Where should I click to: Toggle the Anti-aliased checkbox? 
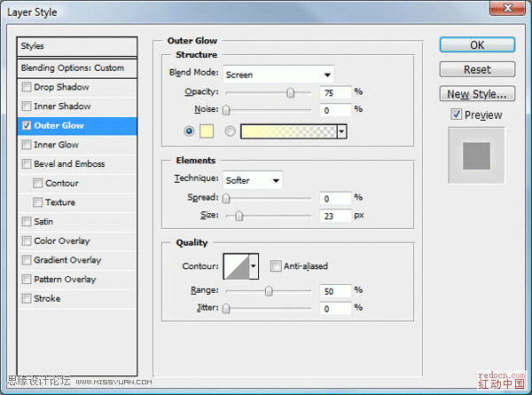[276, 266]
